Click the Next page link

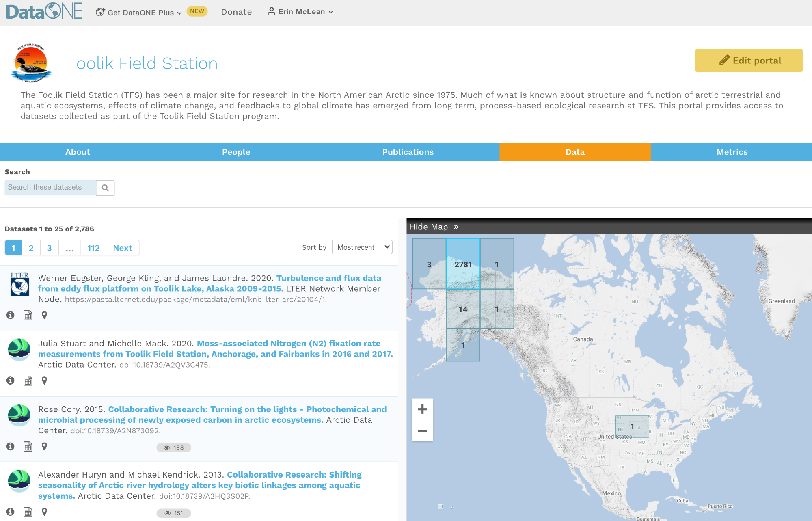point(123,248)
